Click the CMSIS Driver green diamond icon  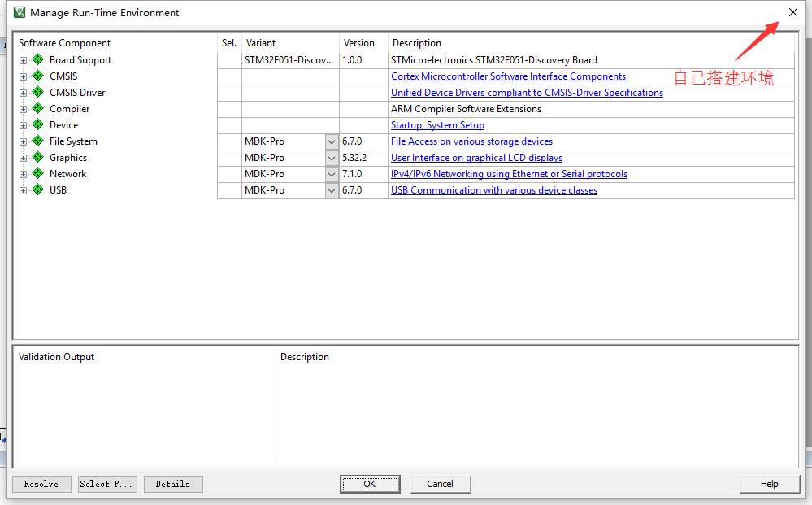pos(38,92)
